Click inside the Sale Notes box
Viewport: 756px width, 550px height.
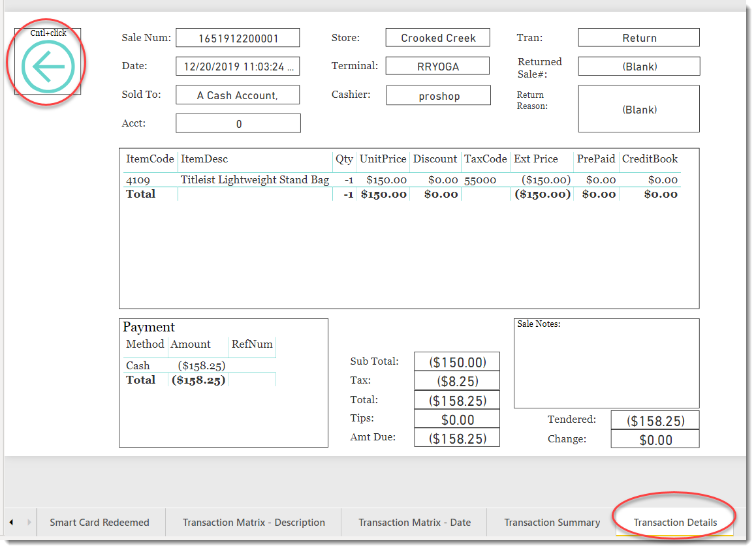[606, 362]
